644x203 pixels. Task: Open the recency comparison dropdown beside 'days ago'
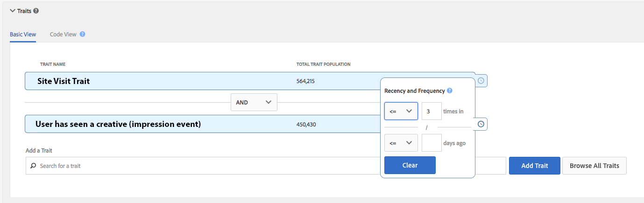401,143
